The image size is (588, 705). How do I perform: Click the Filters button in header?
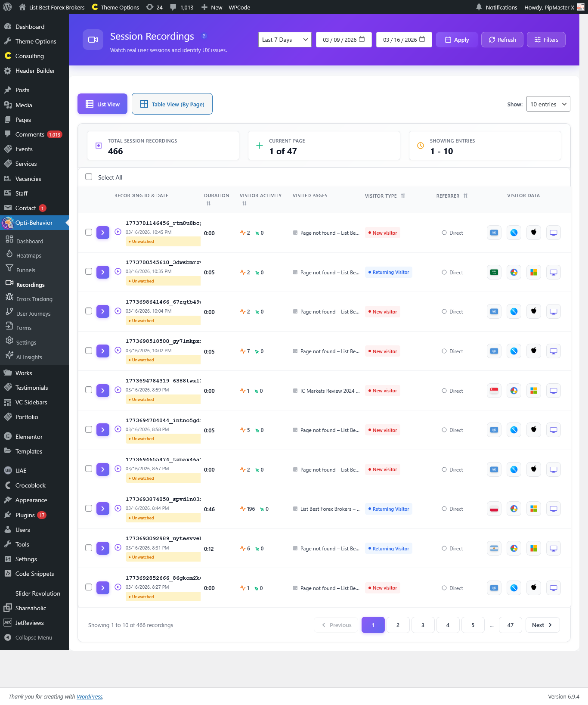click(546, 40)
